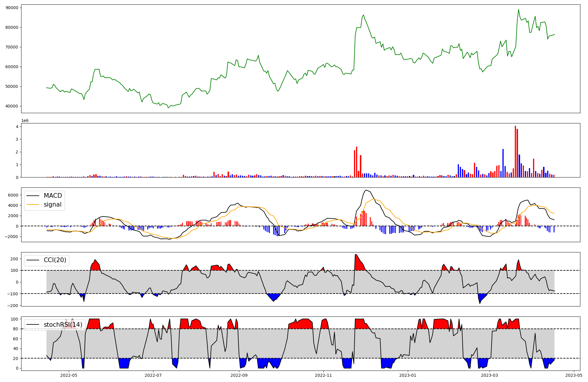Click the 6000 MACD axis label

[13, 195]
